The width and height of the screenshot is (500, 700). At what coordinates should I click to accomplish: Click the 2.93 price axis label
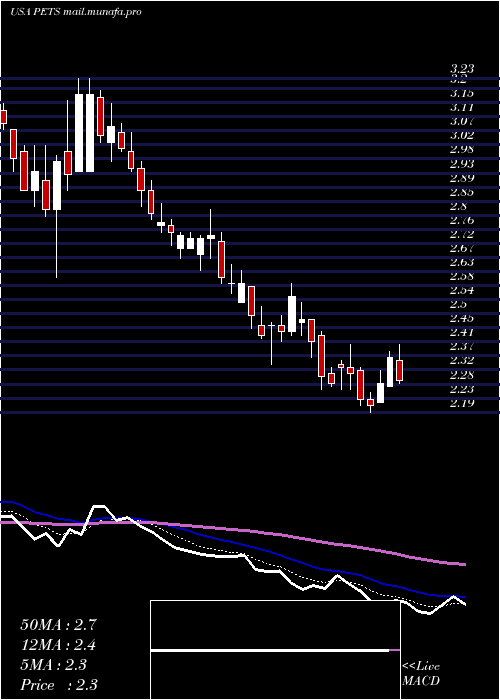coord(462,164)
